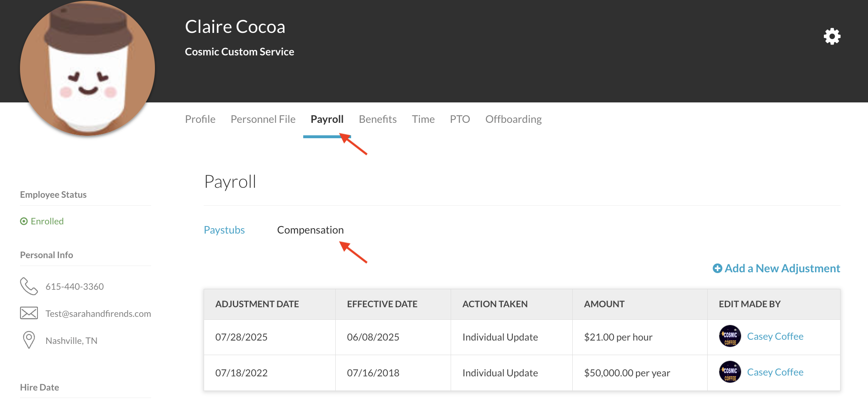
Task: Open the Offboarding tab
Action: click(514, 119)
